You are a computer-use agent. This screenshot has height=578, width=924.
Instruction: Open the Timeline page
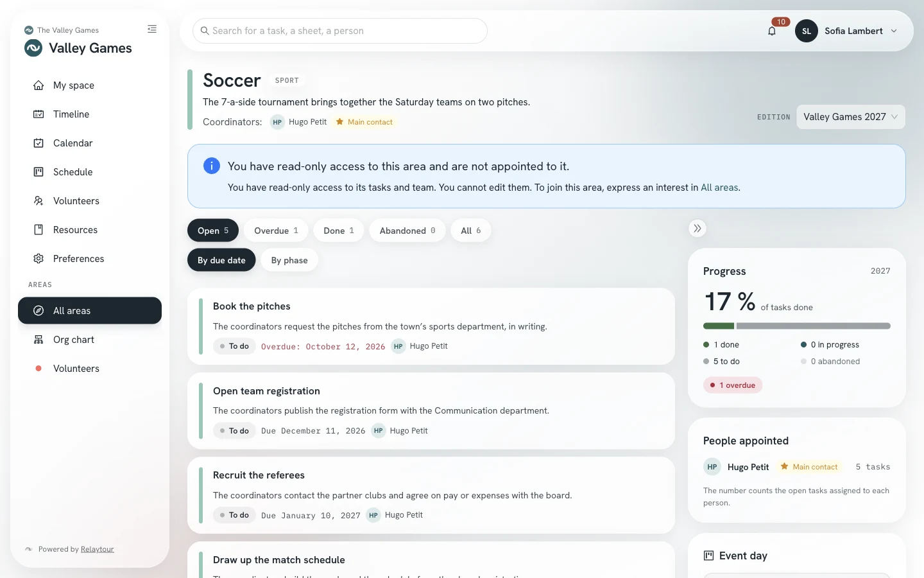pos(90,114)
